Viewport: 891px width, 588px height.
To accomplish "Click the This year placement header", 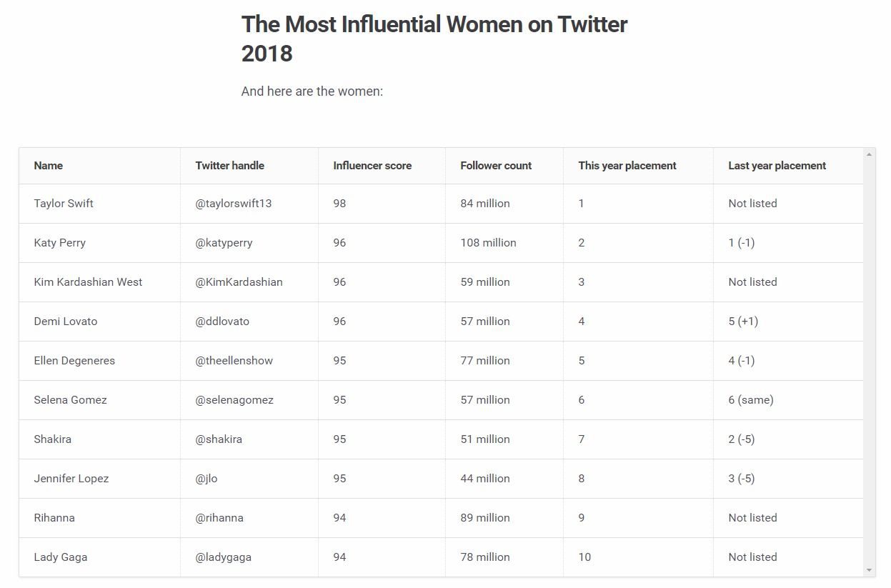I will [627, 166].
